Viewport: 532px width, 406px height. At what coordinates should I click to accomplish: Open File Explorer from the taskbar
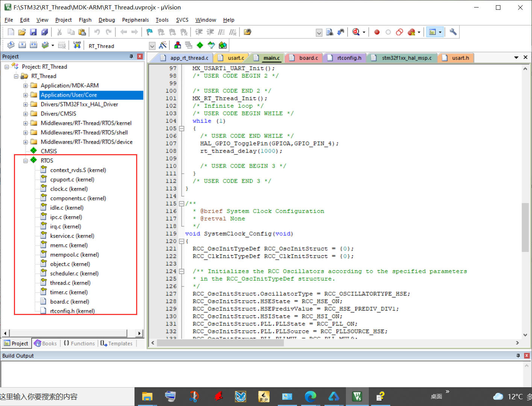coord(147,397)
